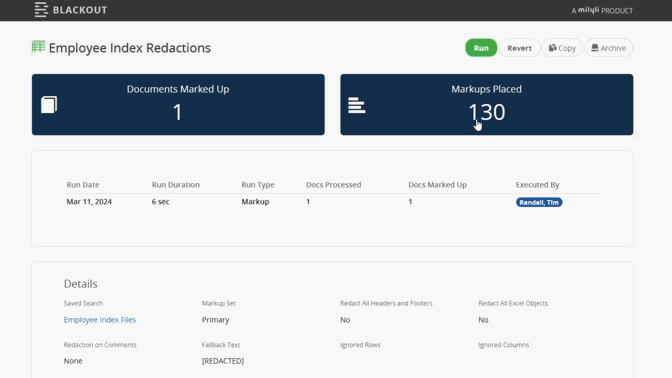Click the No value under Redact All Excel Objects

tap(483, 320)
